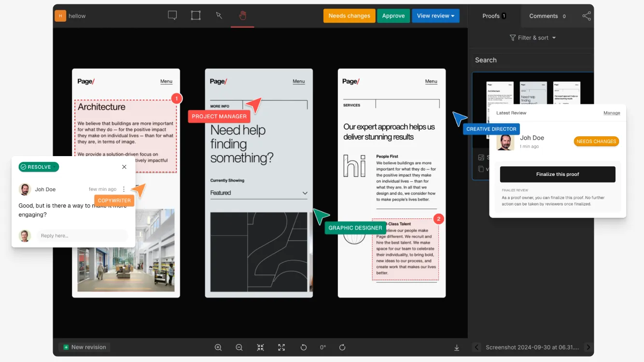Click the Manage link
Viewport: 644px width, 362px height.
[612, 113]
